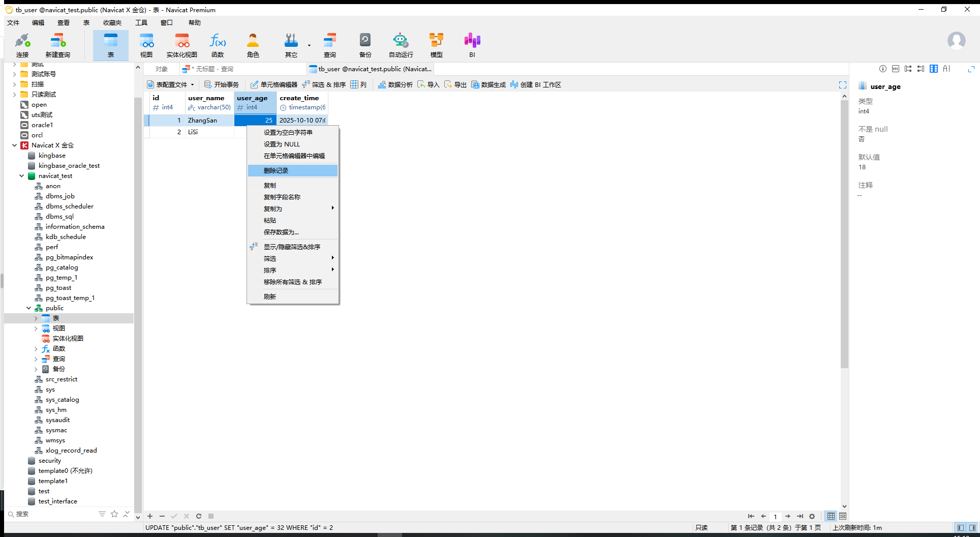This screenshot has height=537, width=980.
Task: Choose 保存数据为... in context menu
Action: [x=293, y=232]
